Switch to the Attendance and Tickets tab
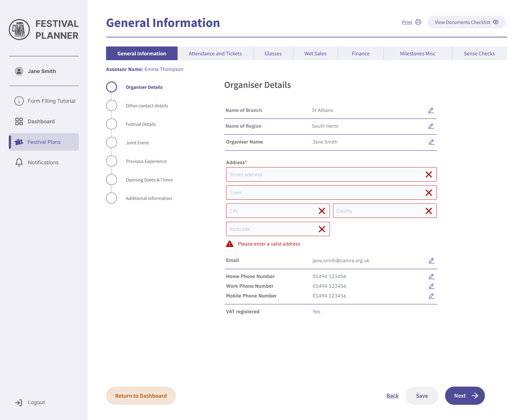This screenshot has height=420, width=525. pos(215,54)
